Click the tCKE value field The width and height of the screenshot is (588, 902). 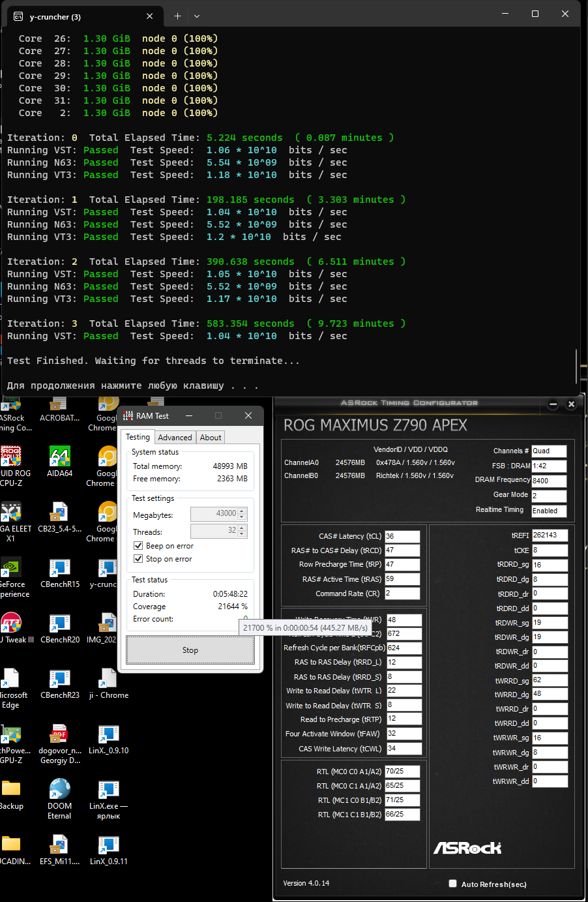pos(550,550)
